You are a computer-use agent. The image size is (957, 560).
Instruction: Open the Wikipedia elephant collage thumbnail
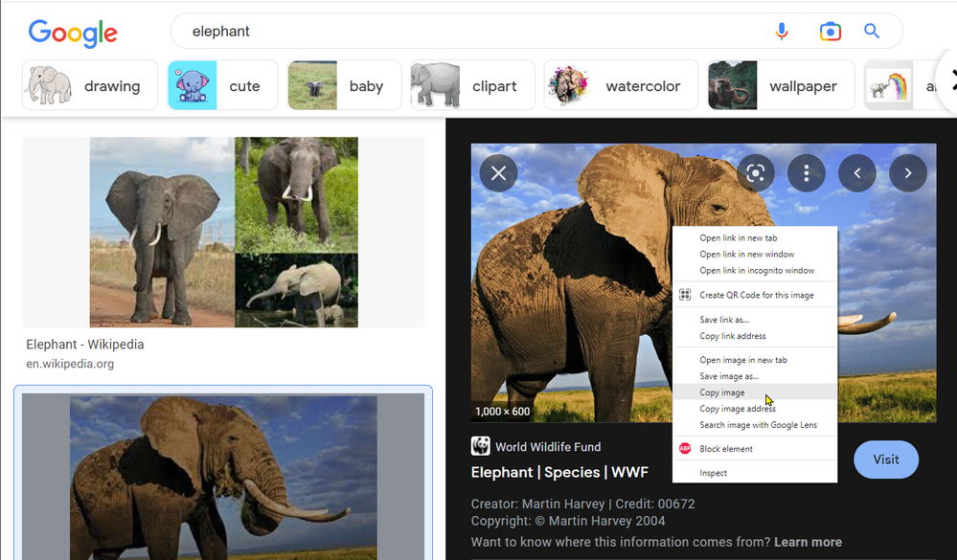point(223,232)
